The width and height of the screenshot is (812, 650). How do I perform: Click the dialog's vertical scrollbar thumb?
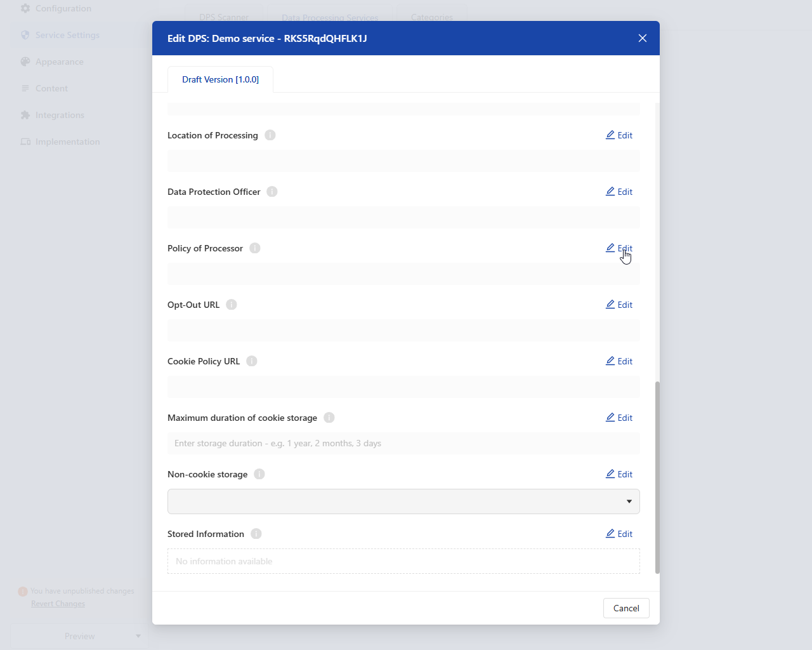click(x=657, y=477)
